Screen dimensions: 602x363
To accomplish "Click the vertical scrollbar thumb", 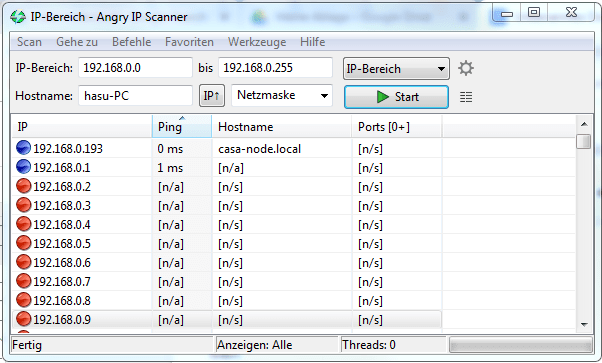I will coord(584,141).
